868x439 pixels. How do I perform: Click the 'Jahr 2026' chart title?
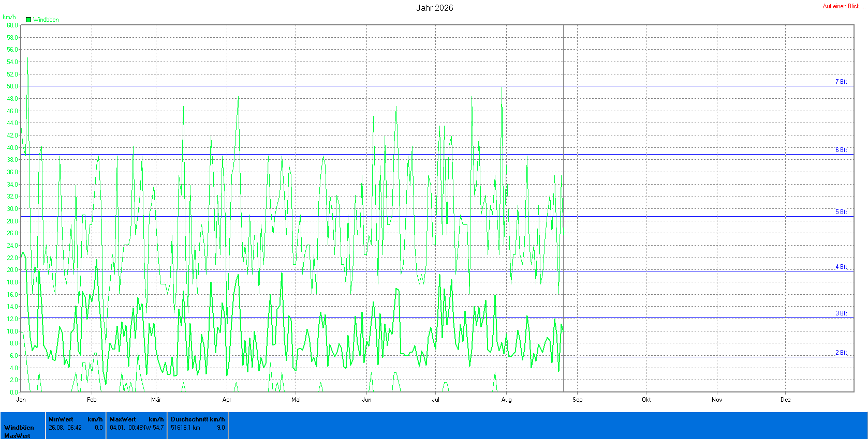click(435, 8)
